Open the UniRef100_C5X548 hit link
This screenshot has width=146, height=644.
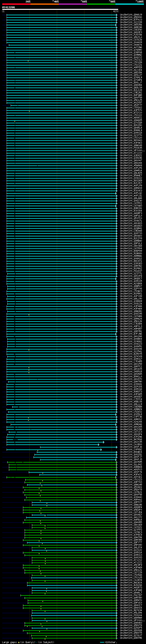[131, 575]
